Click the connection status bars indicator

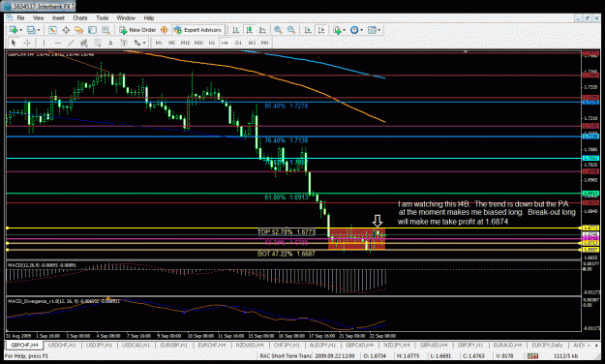pos(532,355)
